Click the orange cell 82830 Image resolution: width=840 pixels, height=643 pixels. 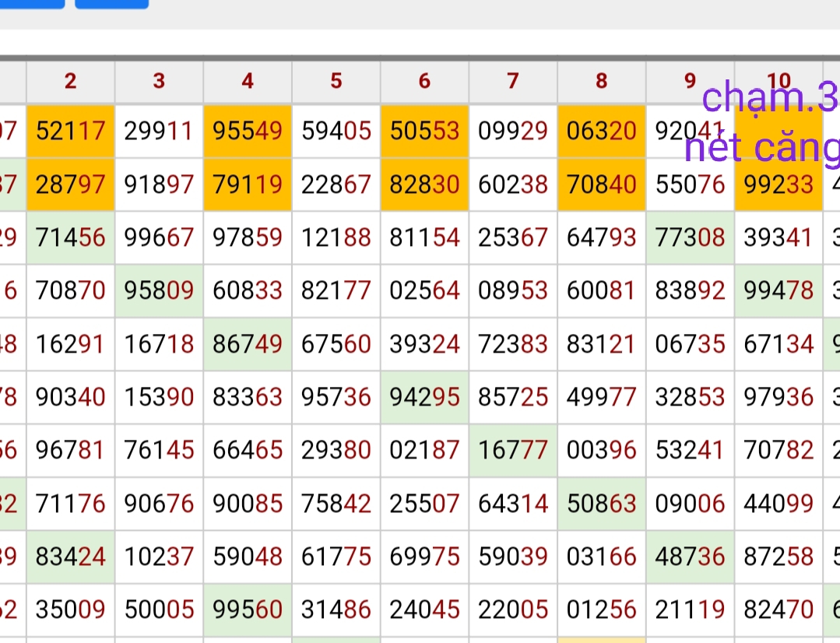424,184
